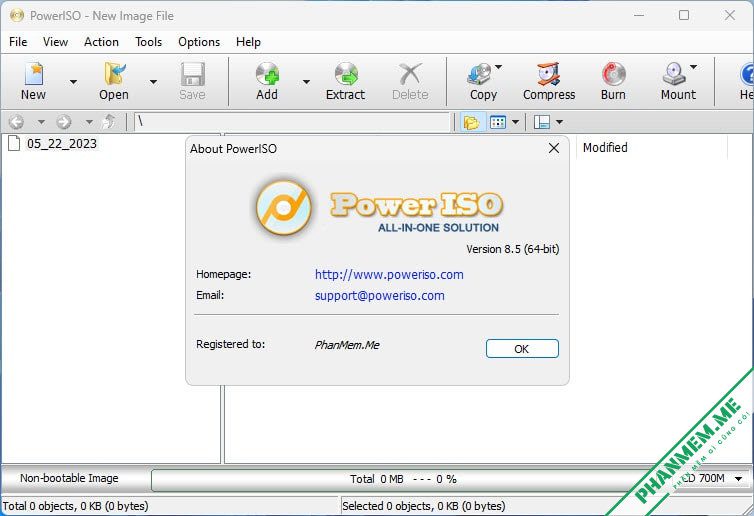This screenshot has height=516, width=754.
Task: Click the Extract toolbar icon
Action: pos(346,75)
